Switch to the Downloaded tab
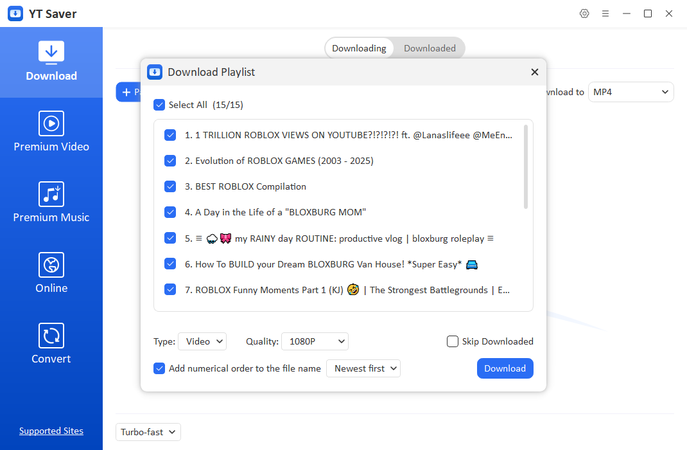The width and height of the screenshot is (687, 450). pyautogui.click(x=429, y=48)
